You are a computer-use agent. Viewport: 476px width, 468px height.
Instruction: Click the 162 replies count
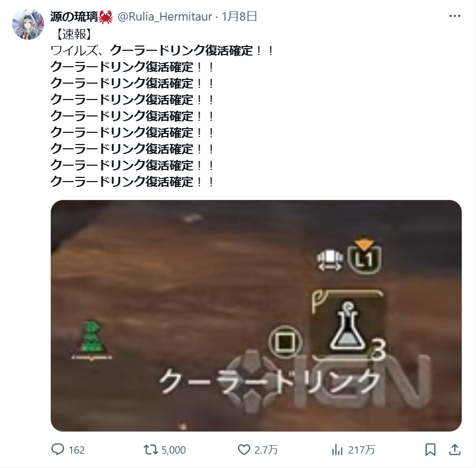pyautogui.click(x=76, y=450)
